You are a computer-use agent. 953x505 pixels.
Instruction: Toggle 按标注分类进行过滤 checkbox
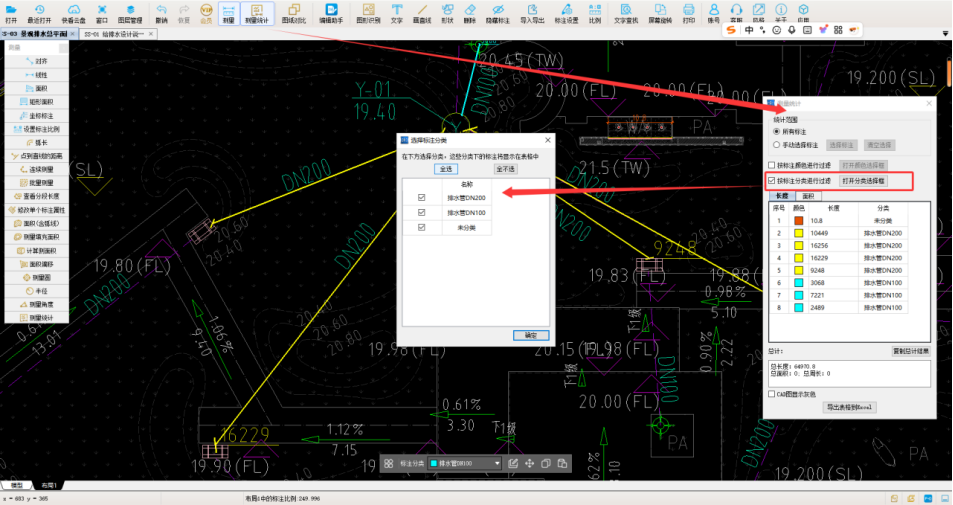(x=771, y=181)
